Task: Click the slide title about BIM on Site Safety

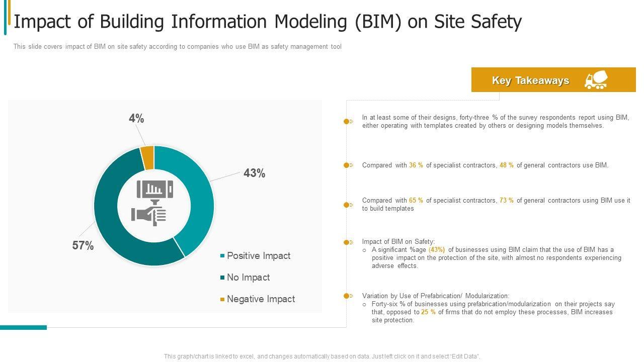Action: click(x=268, y=22)
